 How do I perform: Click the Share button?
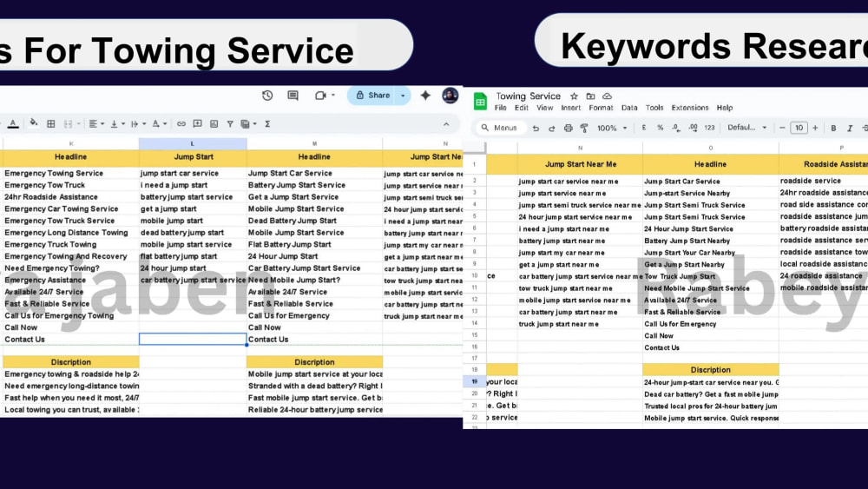[x=372, y=96]
